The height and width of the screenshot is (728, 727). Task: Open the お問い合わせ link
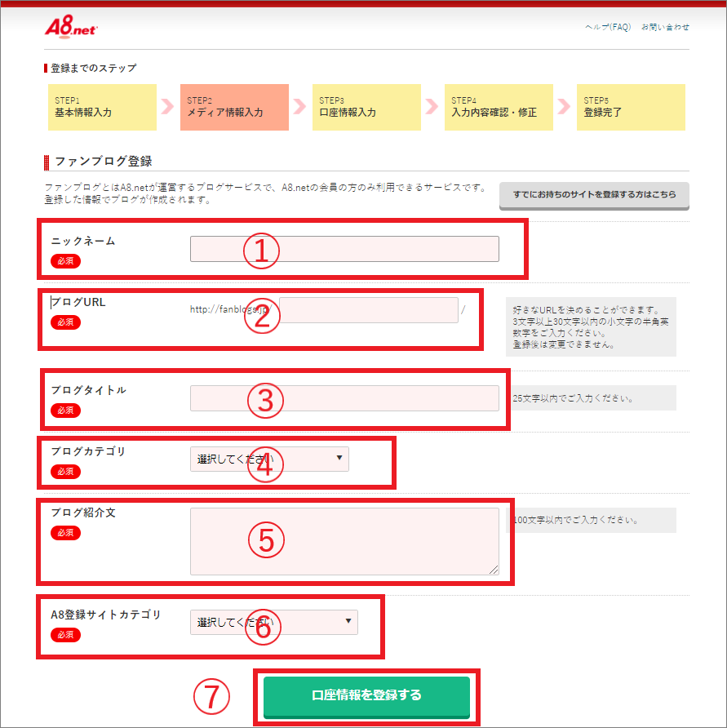(x=665, y=27)
